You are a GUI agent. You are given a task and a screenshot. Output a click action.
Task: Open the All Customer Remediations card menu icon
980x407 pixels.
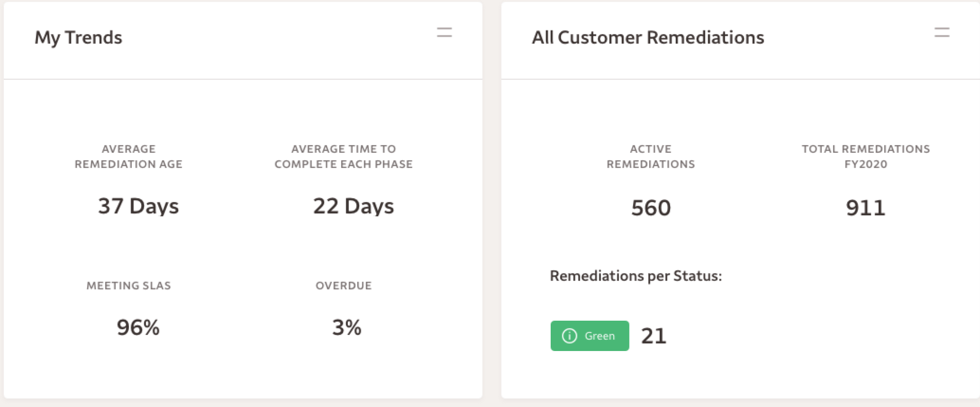coord(942,33)
